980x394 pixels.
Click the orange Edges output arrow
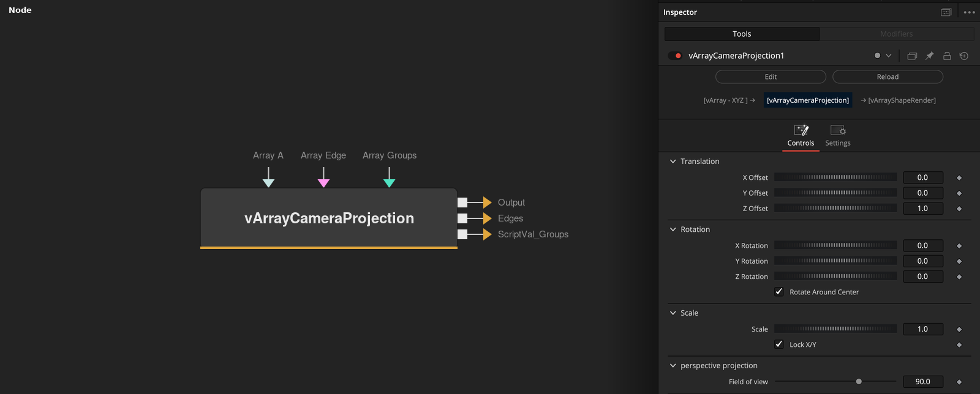(x=488, y=218)
